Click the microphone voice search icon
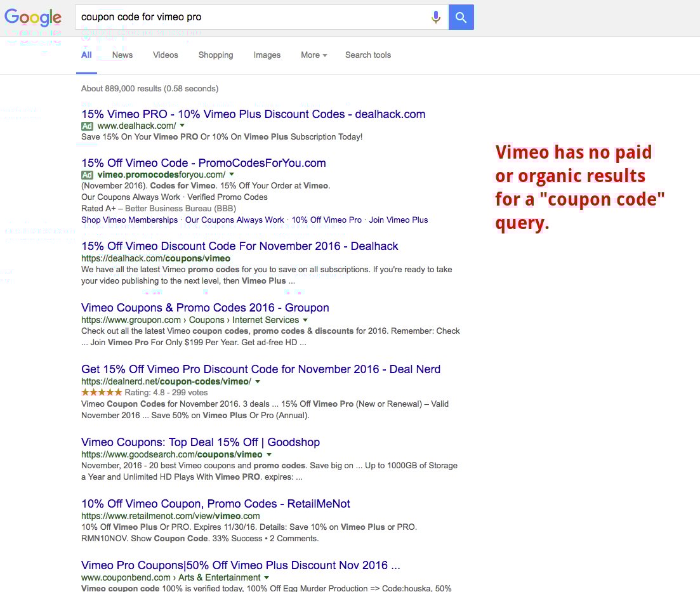This screenshot has width=700, height=592. 436,17
